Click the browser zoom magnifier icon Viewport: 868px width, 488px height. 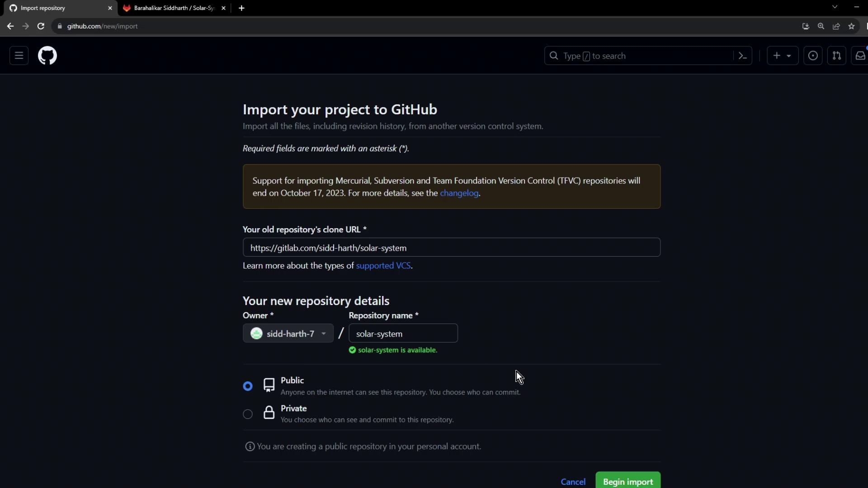pos(821,26)
